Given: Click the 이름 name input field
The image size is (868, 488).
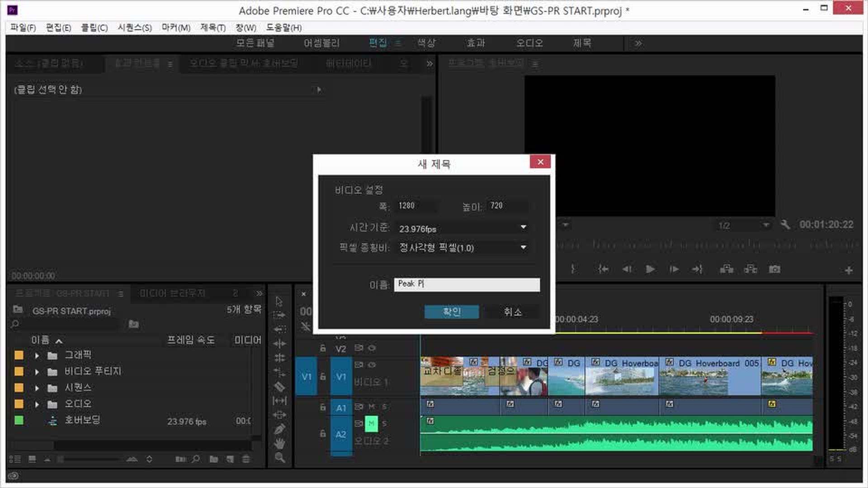Looking at the screenshot, I should (467, 284).
